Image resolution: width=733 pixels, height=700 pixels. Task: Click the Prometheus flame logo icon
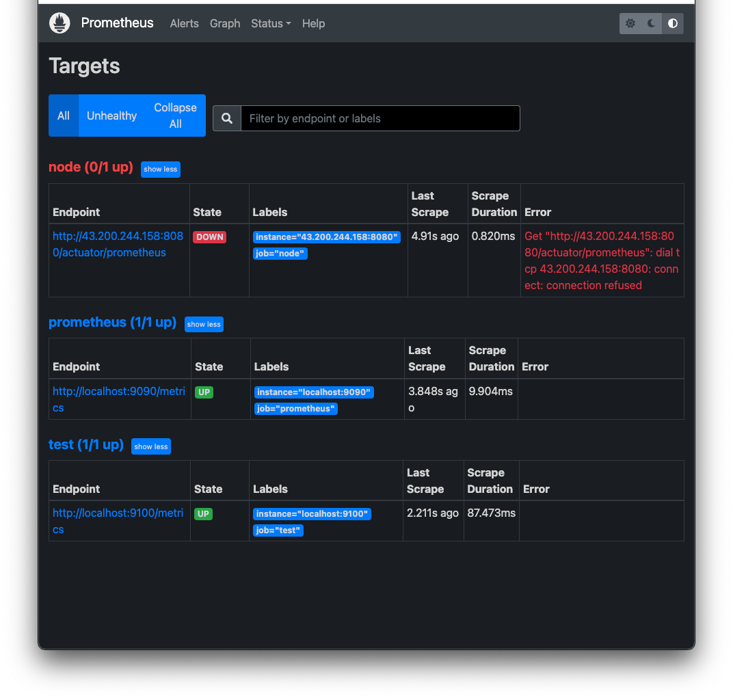click(x=59, y=23)
